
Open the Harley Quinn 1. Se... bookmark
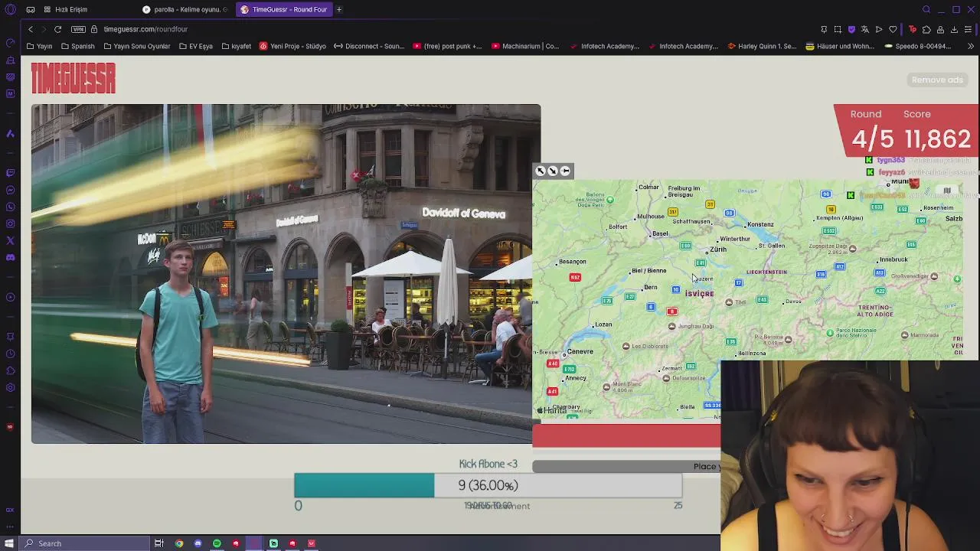pyautogui.click(x=762, y=46)
